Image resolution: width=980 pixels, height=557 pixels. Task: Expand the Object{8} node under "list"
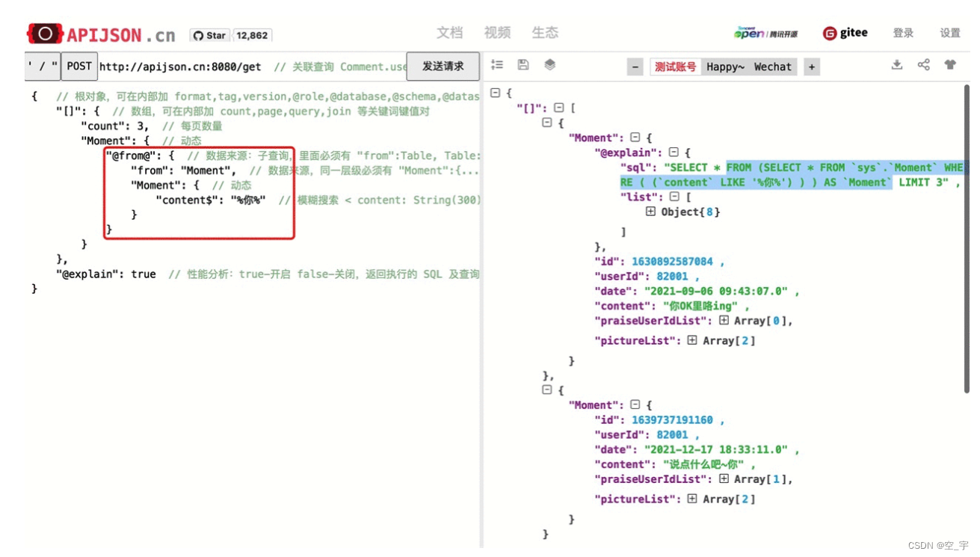pyautogui.click(x=651, y=212)
